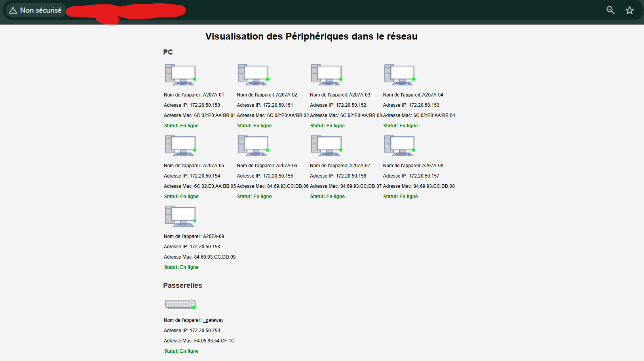Select IP address 172.20.50.158
This screenshot has width=644, height=361.
point(205,247)
